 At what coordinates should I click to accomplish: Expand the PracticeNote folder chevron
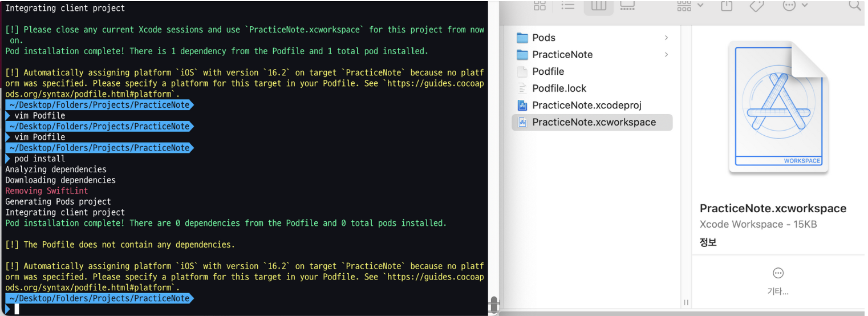pyautogui.click(x=666, y=55)
